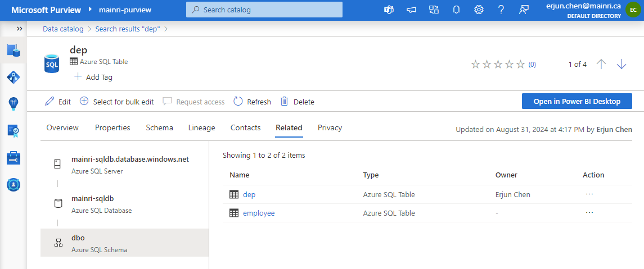
Task: Open the Data catalog sidebar icon
Action: pos(13,50)
